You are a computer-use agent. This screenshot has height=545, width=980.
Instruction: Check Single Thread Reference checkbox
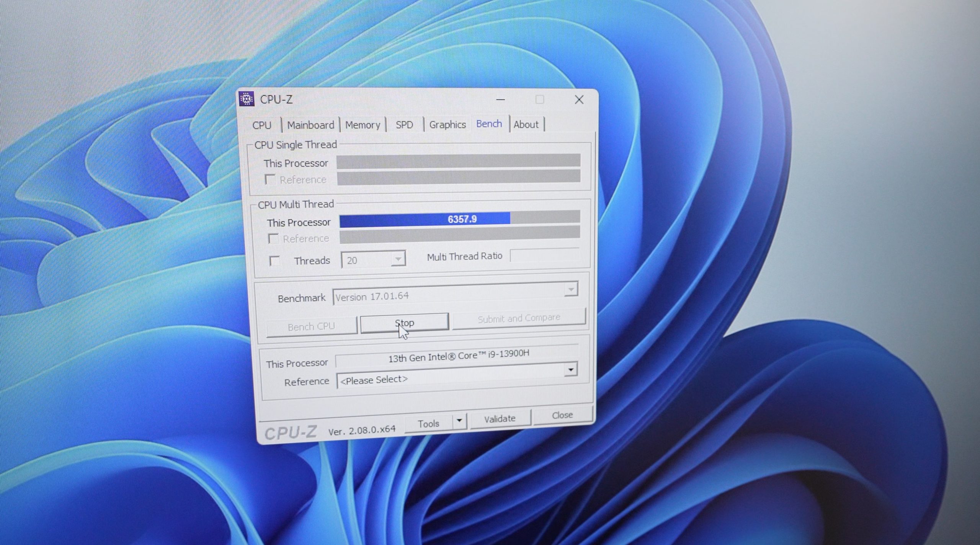[x=270, y=179]
